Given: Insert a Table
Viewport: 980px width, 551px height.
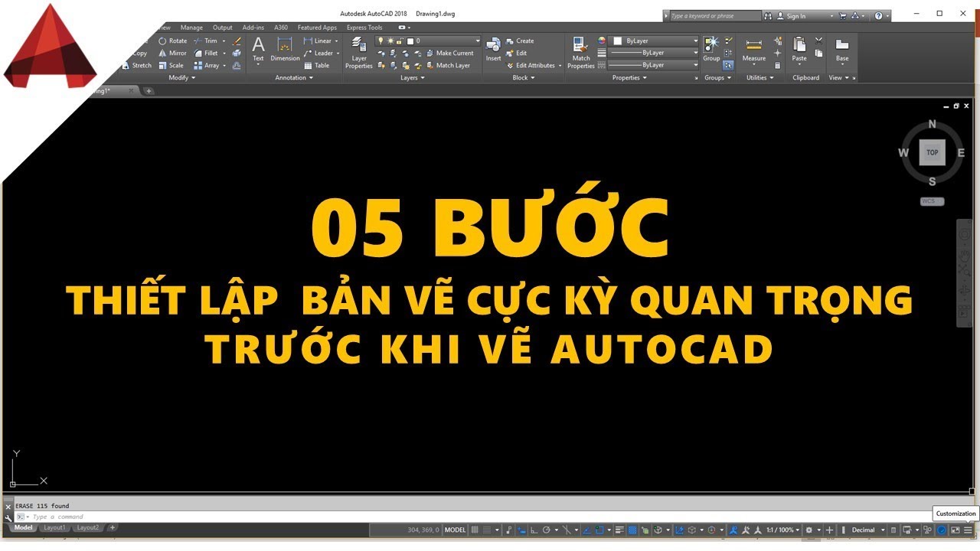Looking at the screenshot, I should pos(316,65).
